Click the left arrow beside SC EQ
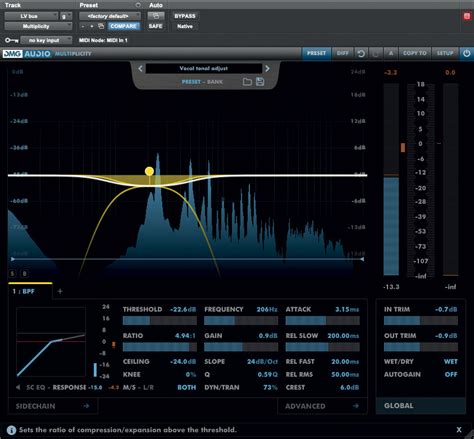Viewport: 474px width, 439px height. [18, 387]
